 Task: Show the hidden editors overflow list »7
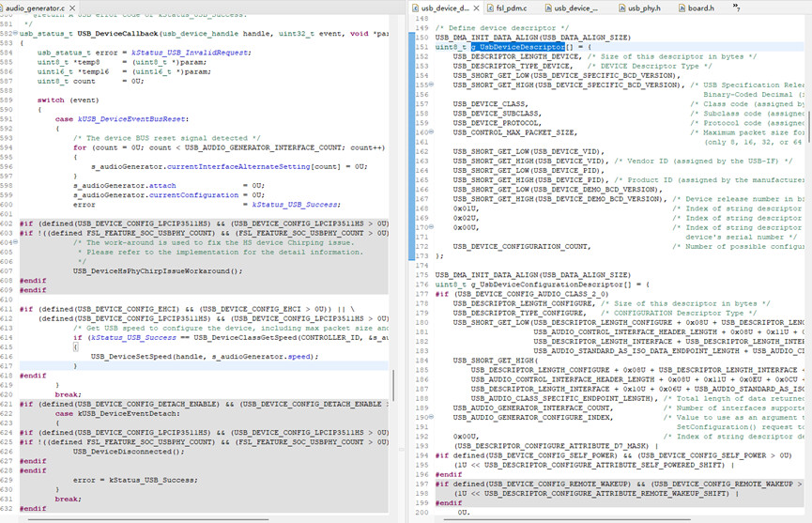(736, 8)
